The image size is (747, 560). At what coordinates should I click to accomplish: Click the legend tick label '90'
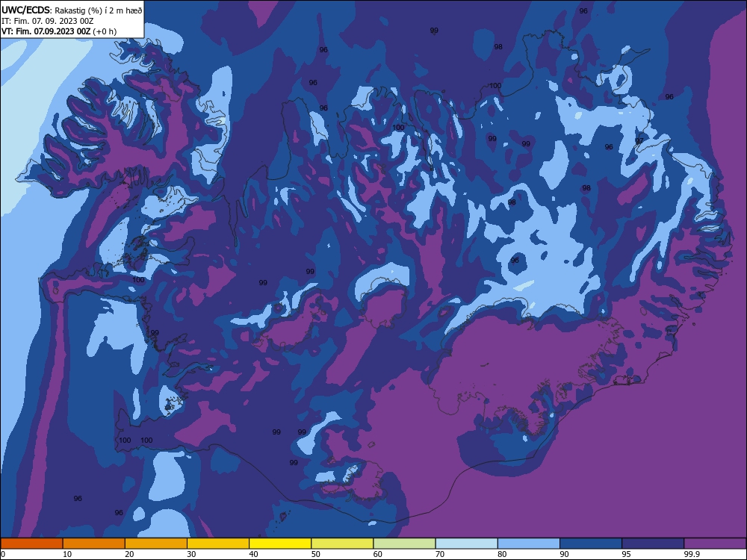click(x=565, y=554)
